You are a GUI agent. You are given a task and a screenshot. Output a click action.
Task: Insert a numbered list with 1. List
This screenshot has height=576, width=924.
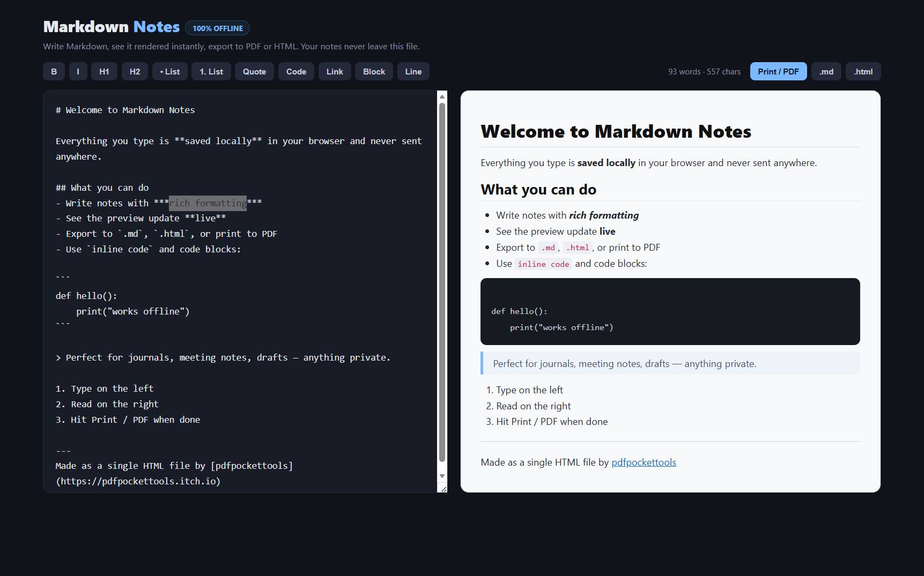[x=211, y=72]
